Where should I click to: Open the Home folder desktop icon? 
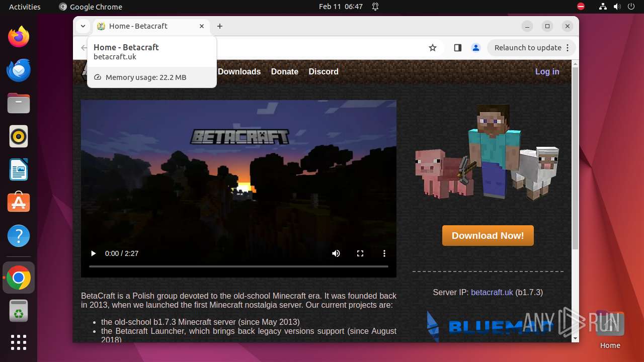610,329
